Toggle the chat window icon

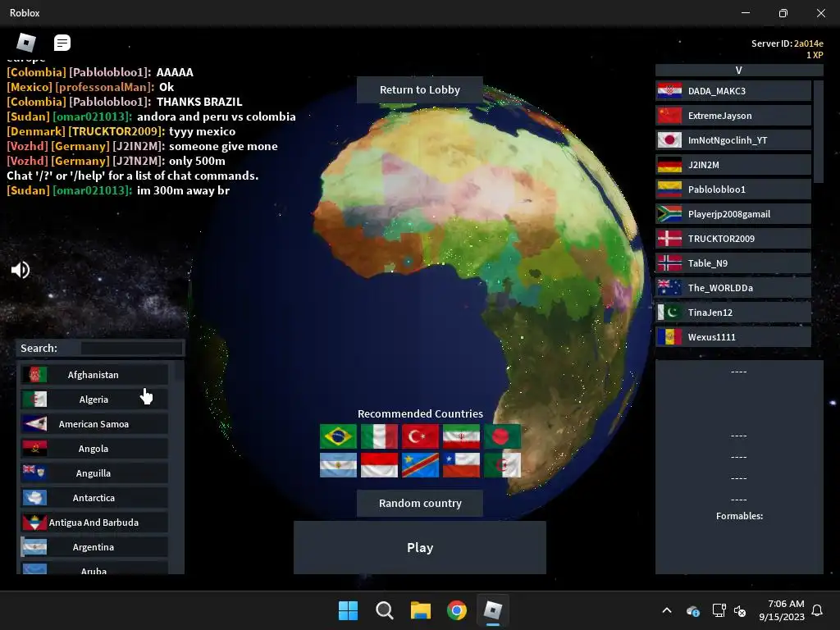(x=62, y=43)
